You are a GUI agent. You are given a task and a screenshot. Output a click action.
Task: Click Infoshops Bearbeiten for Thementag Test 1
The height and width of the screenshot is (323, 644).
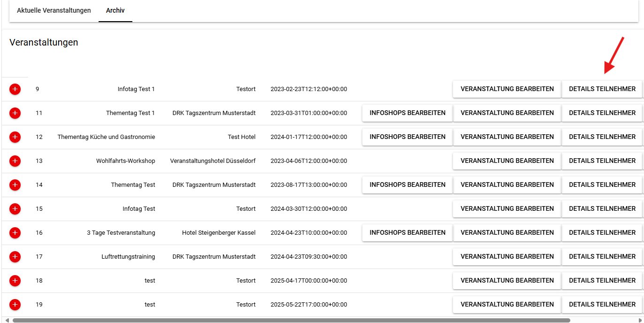407,113
